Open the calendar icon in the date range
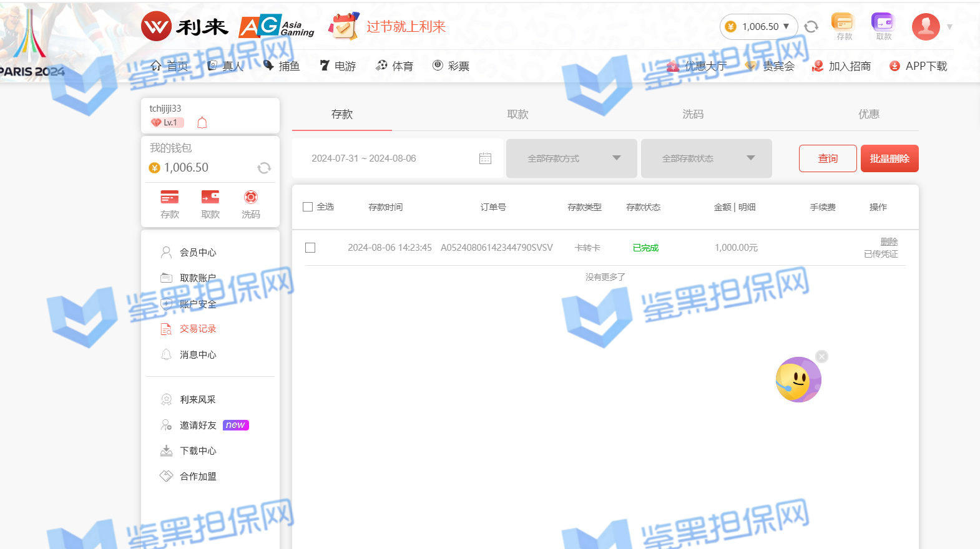The image size is (980, 549). tap(485, 158)
